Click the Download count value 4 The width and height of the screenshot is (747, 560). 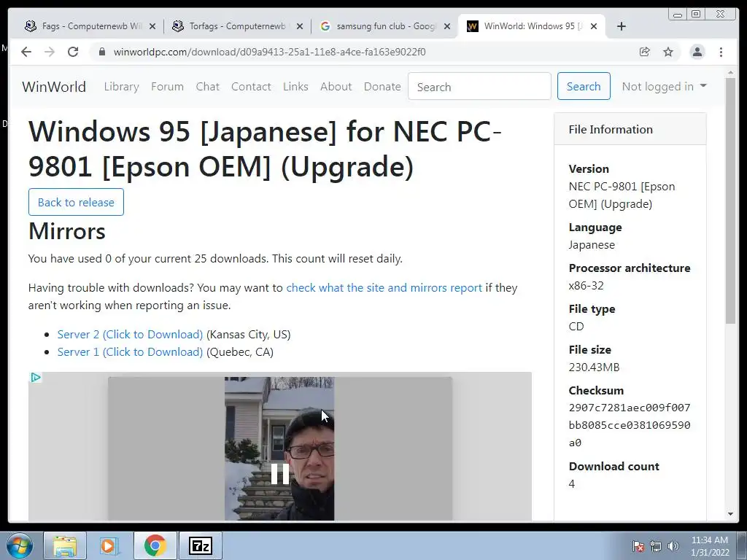point(572,484)
